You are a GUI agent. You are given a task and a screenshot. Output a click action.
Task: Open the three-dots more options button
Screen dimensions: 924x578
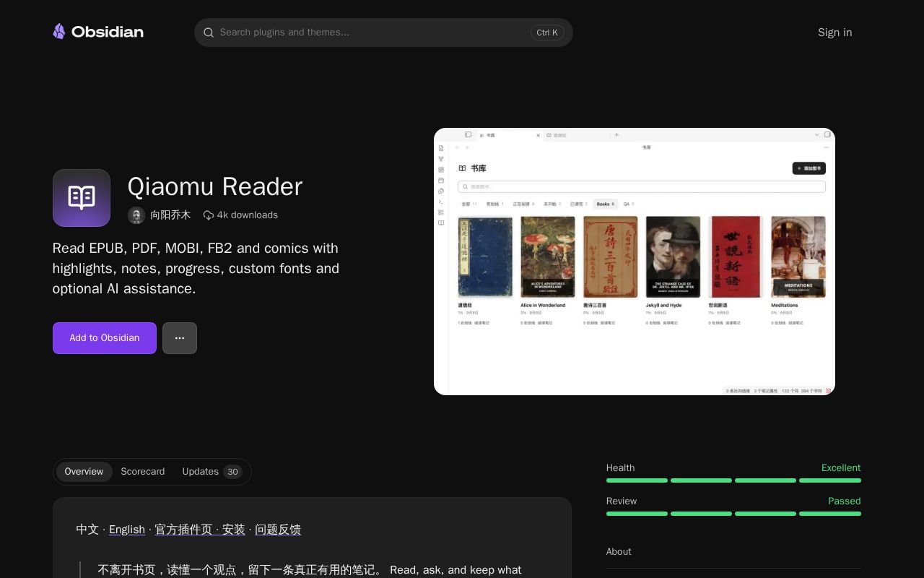point(180,338)
